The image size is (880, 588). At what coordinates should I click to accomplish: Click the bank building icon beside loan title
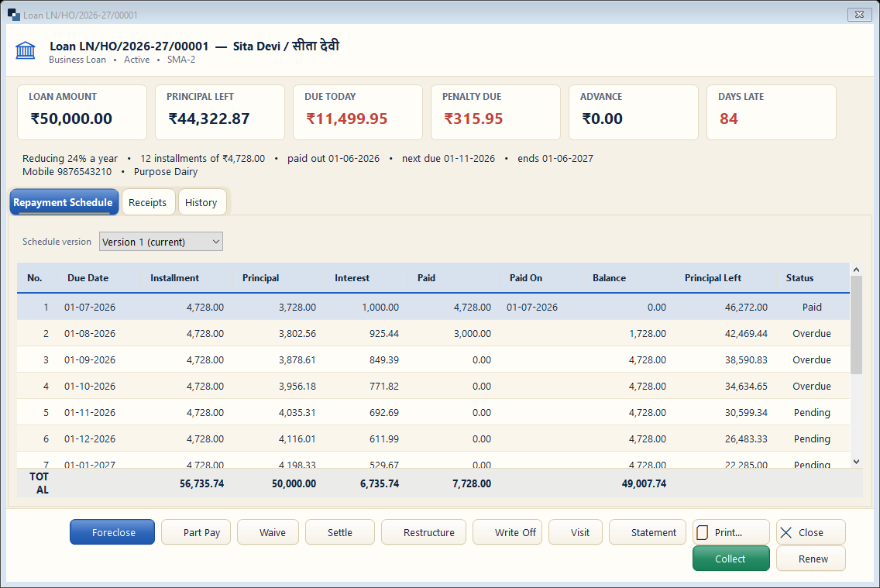point(26,51)
